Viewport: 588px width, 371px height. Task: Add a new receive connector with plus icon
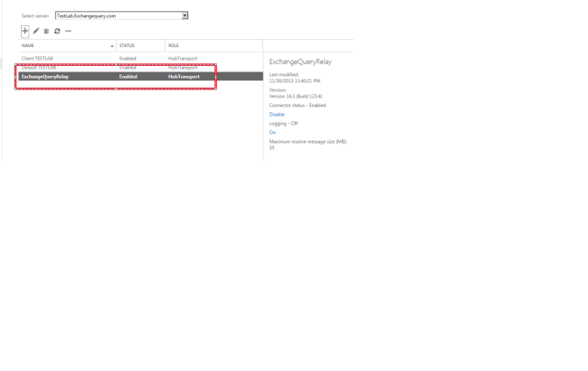pos(24,31)
